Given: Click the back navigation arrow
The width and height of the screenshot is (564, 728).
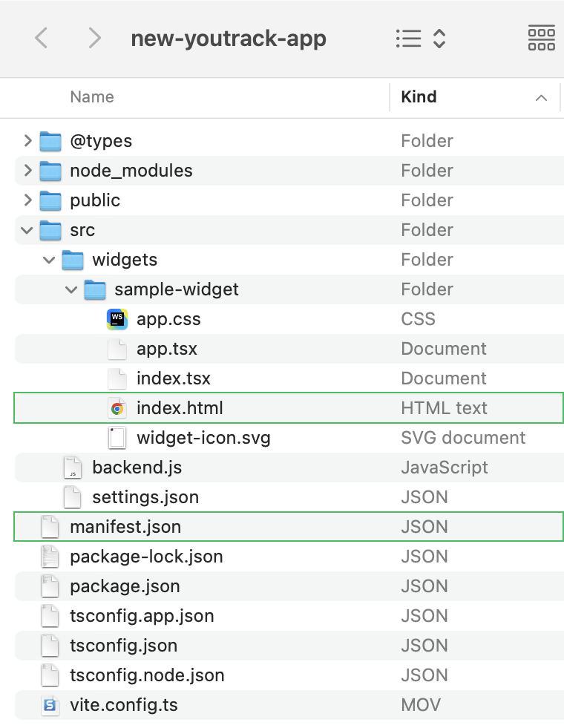Looking at the screenshot, I should [x=42, y=38].
